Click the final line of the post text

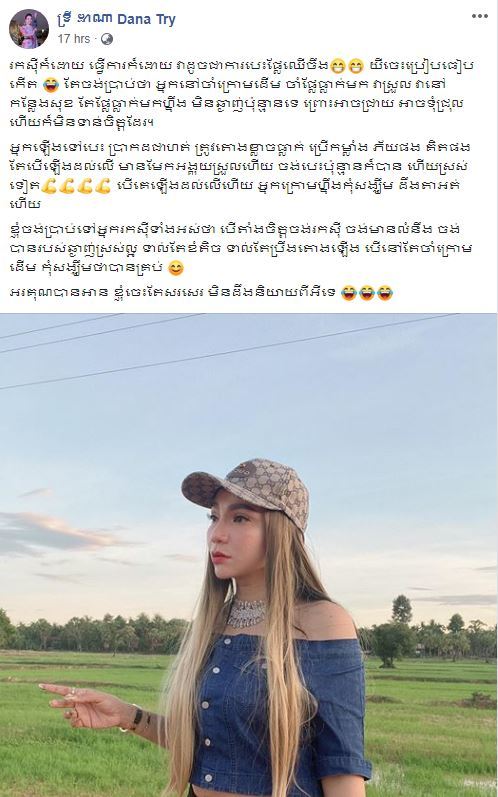click(x=201, y=293)
